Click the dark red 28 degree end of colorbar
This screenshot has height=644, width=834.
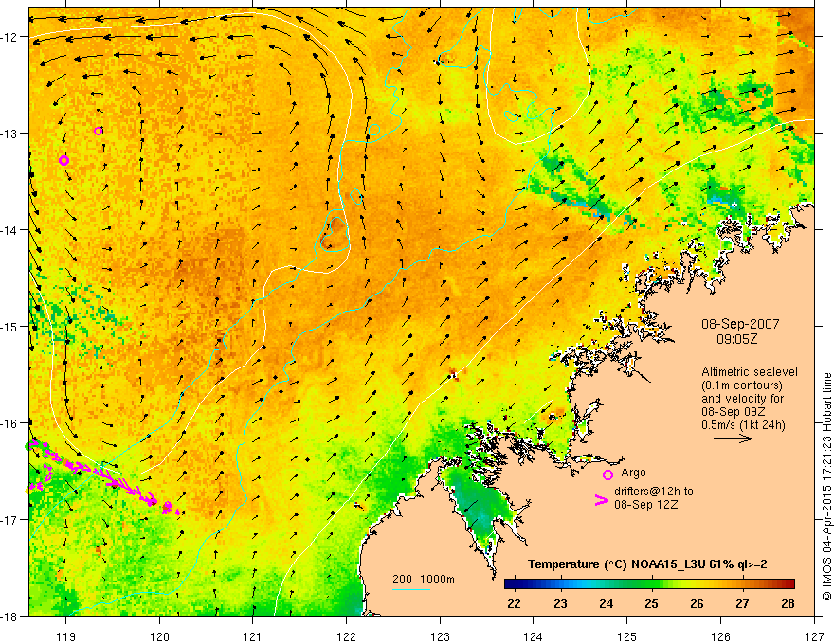[789, 583]
